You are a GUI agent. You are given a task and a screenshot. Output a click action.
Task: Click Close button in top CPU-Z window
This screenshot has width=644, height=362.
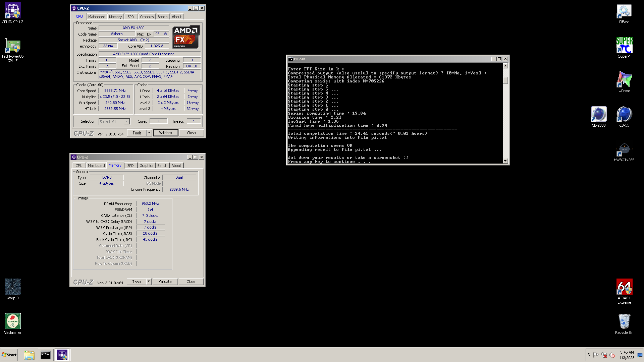coord(191,133)
